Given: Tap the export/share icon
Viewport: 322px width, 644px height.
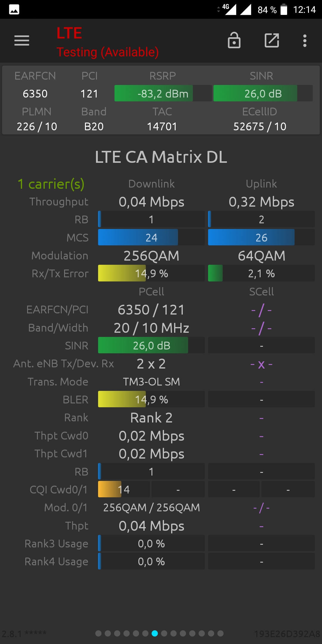Looking at the screenshot, I should 272,40.
